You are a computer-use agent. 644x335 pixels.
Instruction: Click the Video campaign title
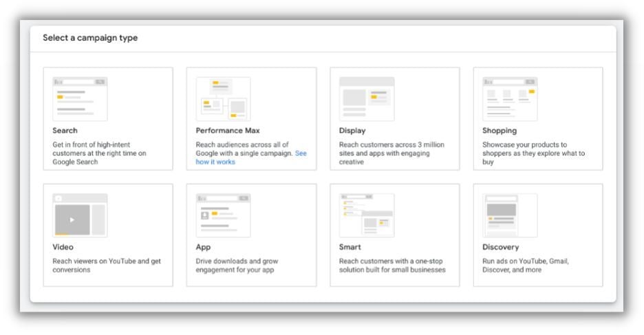tap(63, 247)
